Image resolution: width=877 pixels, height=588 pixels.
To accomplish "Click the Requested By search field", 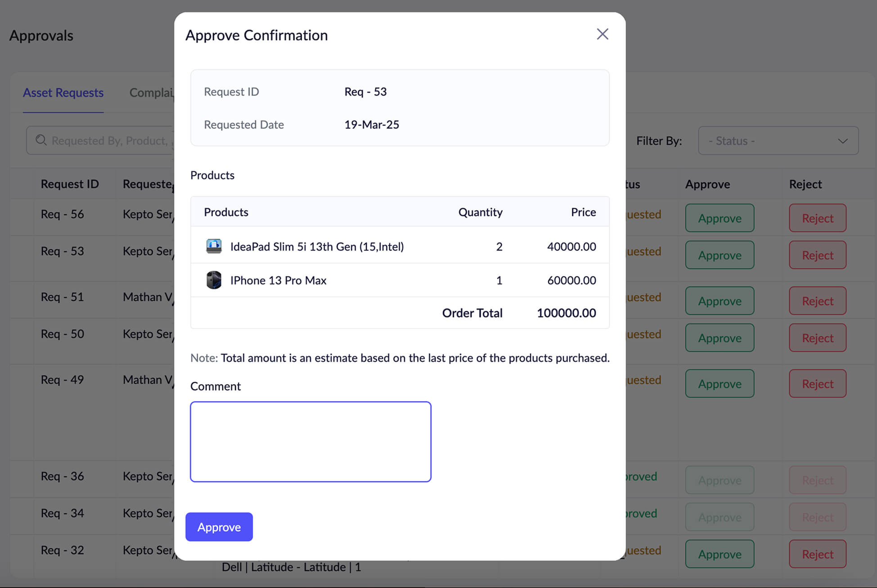I will [x=100, y=140].
